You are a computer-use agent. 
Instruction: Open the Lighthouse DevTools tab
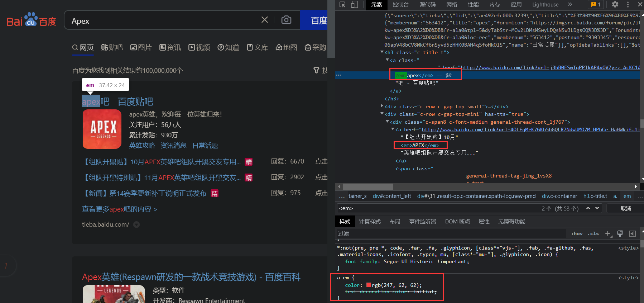tap(545, 4)
